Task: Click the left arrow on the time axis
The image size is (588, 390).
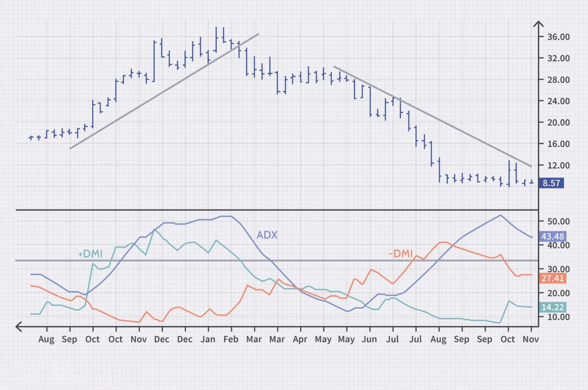Action: coord(19,326)
